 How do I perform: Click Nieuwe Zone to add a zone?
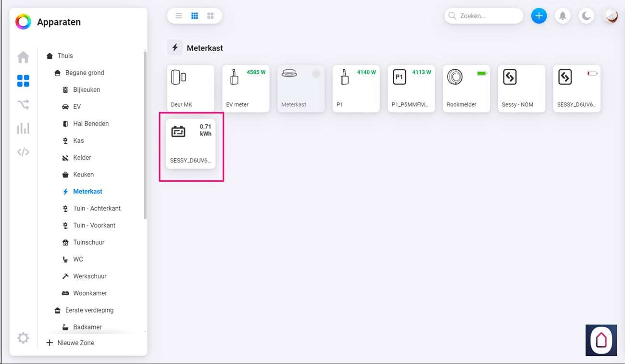[x=70, y=343]
